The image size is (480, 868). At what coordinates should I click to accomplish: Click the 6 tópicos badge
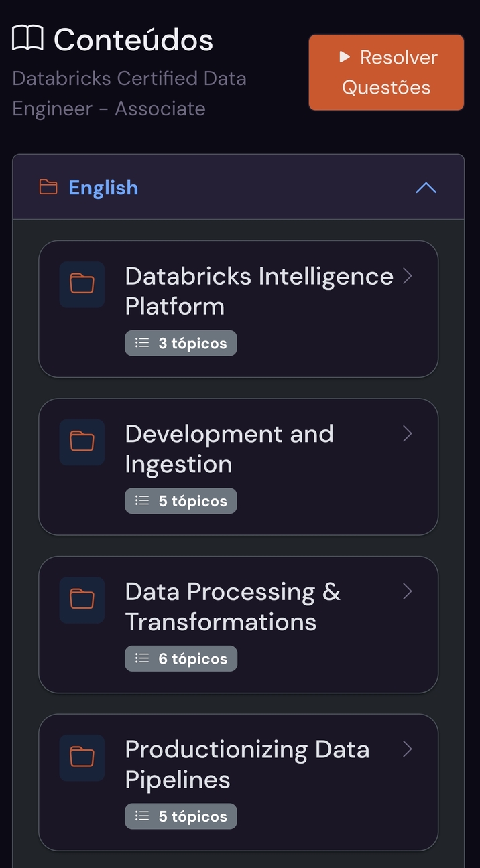click(x=181, y=658)
